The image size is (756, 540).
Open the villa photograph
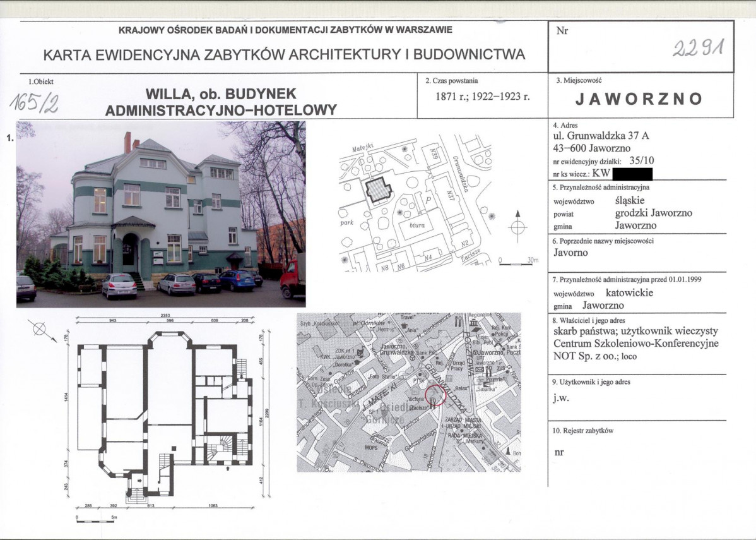click(161, 213)
